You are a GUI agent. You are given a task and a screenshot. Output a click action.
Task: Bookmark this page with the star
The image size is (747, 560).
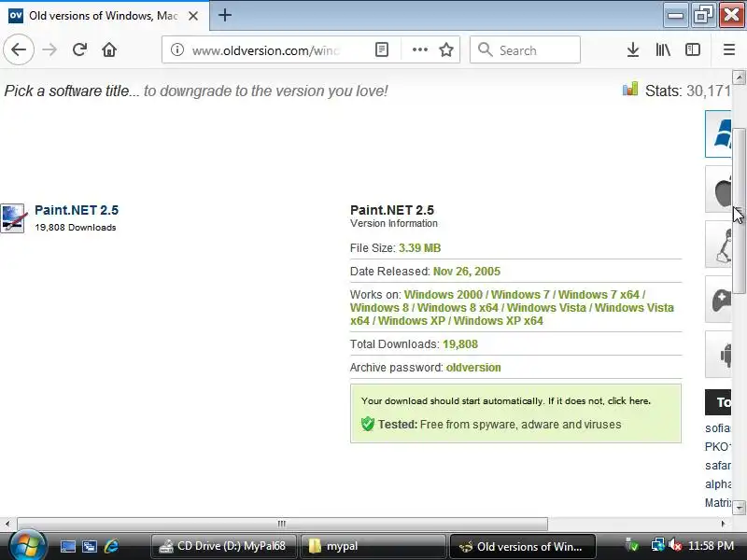pyautogui.click(x=446, y=49)
